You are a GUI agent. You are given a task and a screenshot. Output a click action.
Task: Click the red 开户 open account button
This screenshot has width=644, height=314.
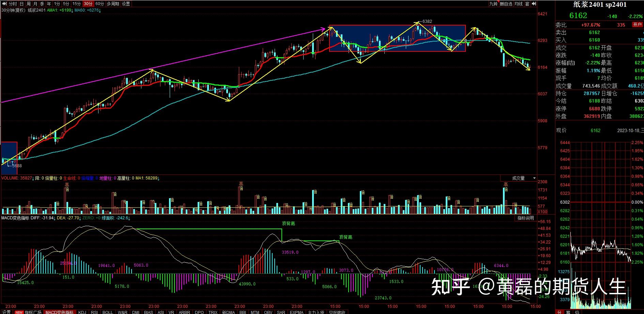[637, 25]
